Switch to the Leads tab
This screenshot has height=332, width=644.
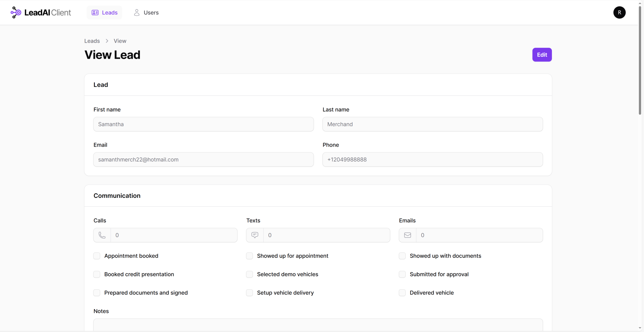[x=104, y=13]
